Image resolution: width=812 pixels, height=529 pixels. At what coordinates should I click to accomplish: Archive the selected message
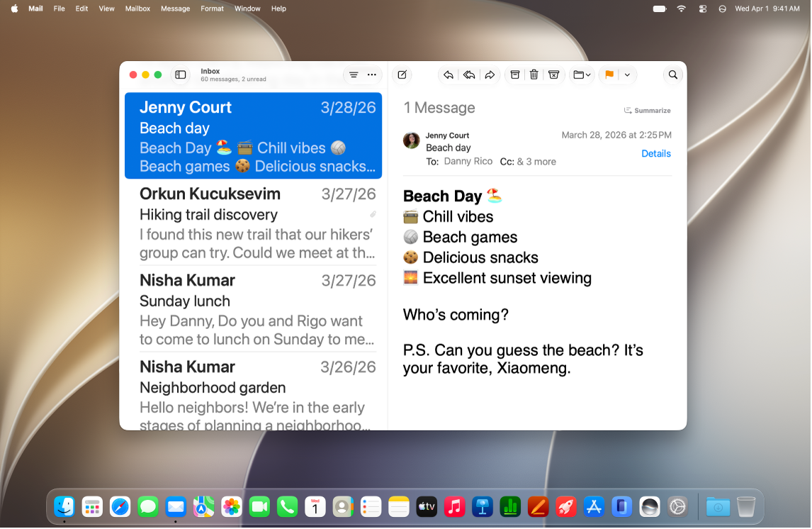[x=514, y=75]
